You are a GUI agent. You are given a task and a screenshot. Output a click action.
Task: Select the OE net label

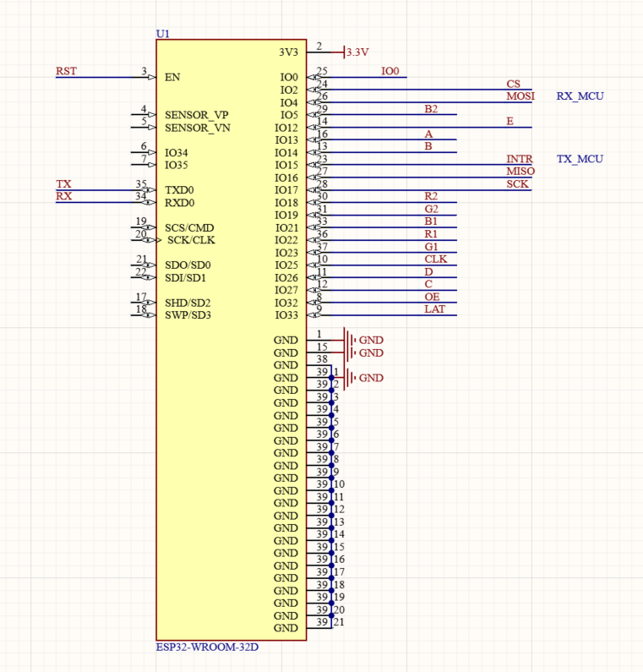[433, 297]
